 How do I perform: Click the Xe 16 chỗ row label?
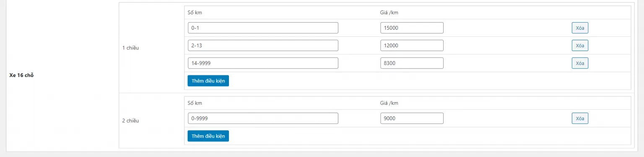point(21,76)
